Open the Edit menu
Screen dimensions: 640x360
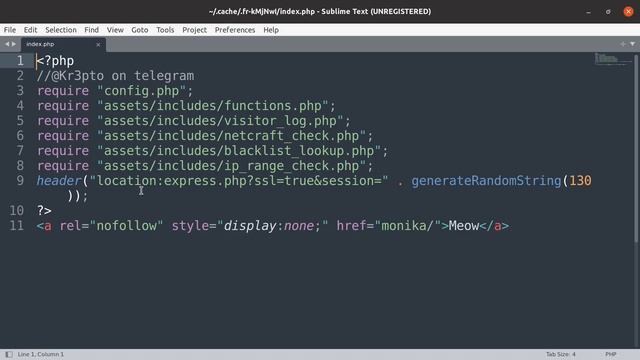point(30,30)
